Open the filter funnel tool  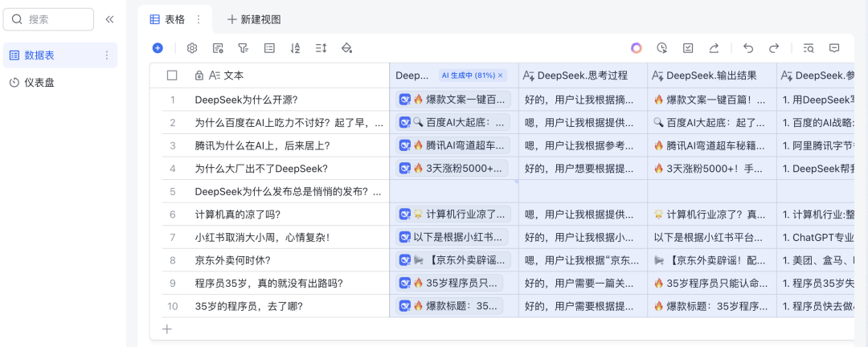[x=243, y=48]
